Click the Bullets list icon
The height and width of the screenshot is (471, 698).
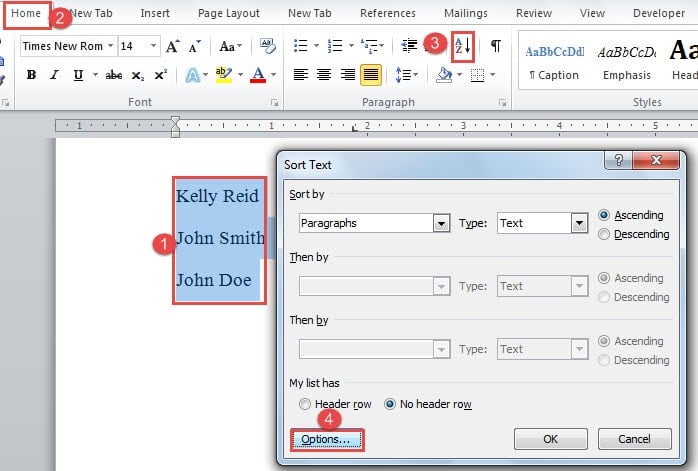pos(300,46)
